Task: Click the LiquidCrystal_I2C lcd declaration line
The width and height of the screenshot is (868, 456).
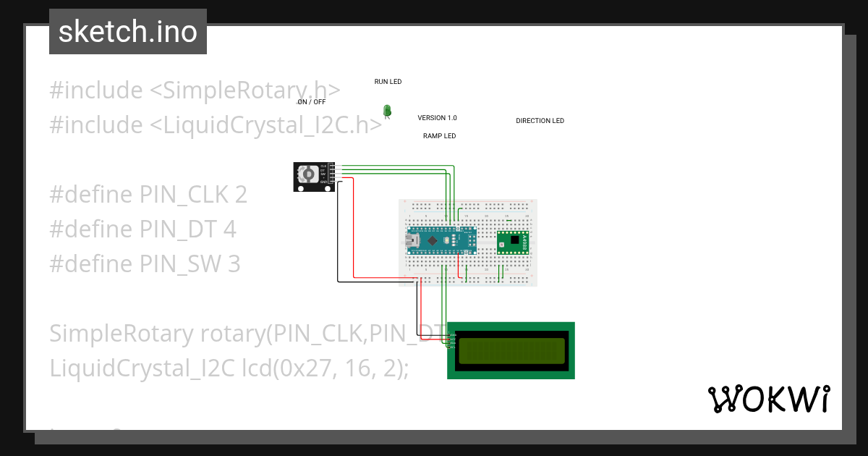Action: [229, 368]
